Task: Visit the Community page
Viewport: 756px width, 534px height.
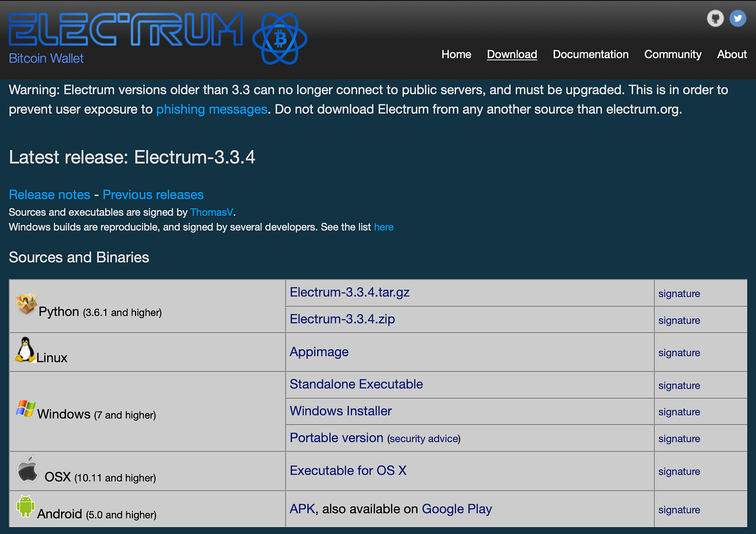Action: 673,55
